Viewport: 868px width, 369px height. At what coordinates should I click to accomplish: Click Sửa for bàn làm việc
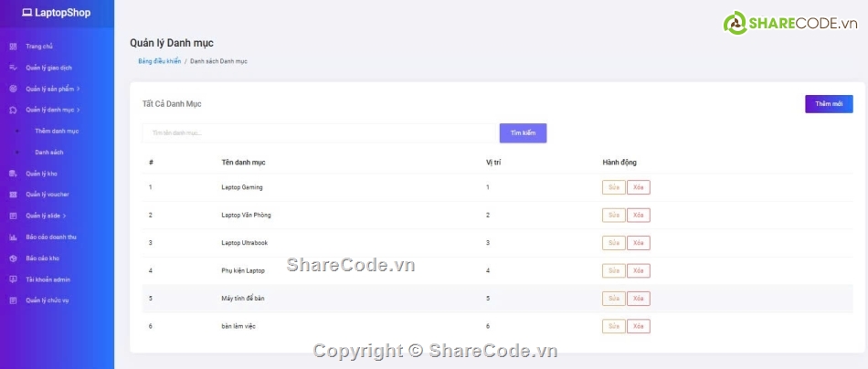coord(613,326)
